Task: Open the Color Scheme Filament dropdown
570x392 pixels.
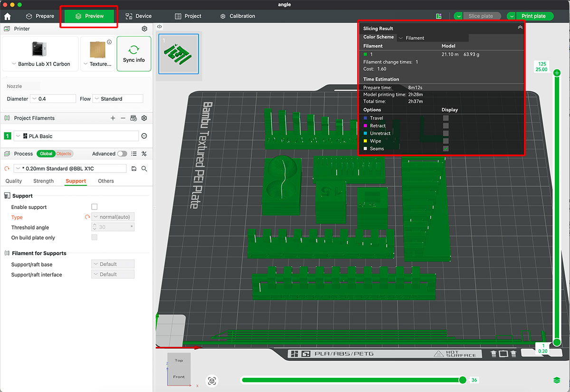Action: [x=433, y=38]
